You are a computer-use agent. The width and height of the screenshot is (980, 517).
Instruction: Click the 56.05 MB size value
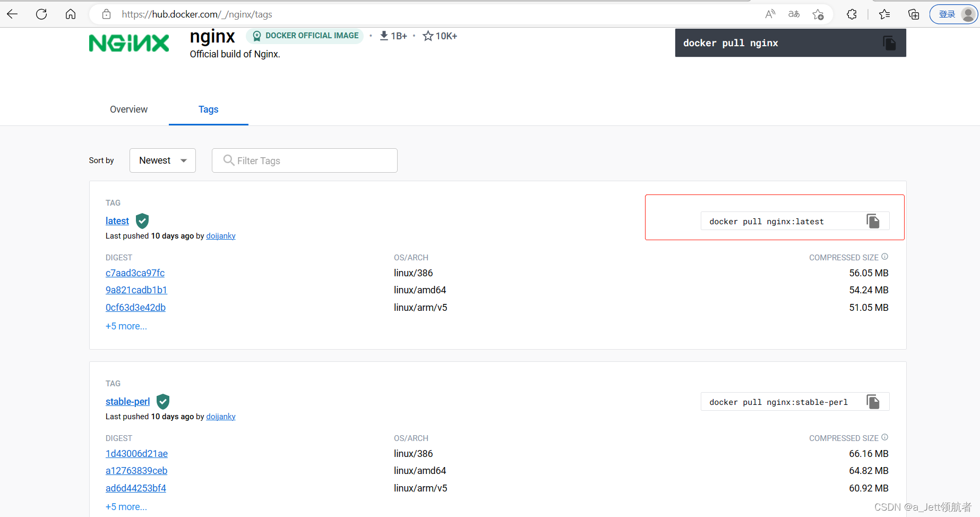coord(869,273)
